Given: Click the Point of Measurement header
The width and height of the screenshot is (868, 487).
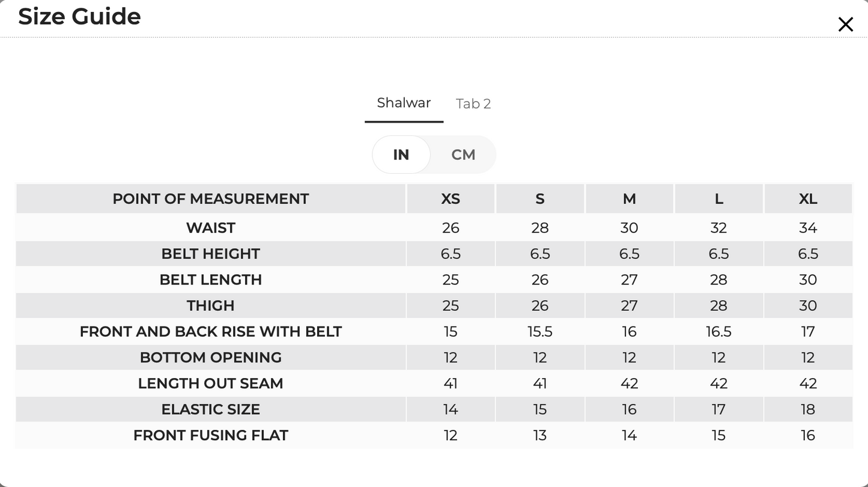Looking at the screenshot, I should click(x=211, y=199).
